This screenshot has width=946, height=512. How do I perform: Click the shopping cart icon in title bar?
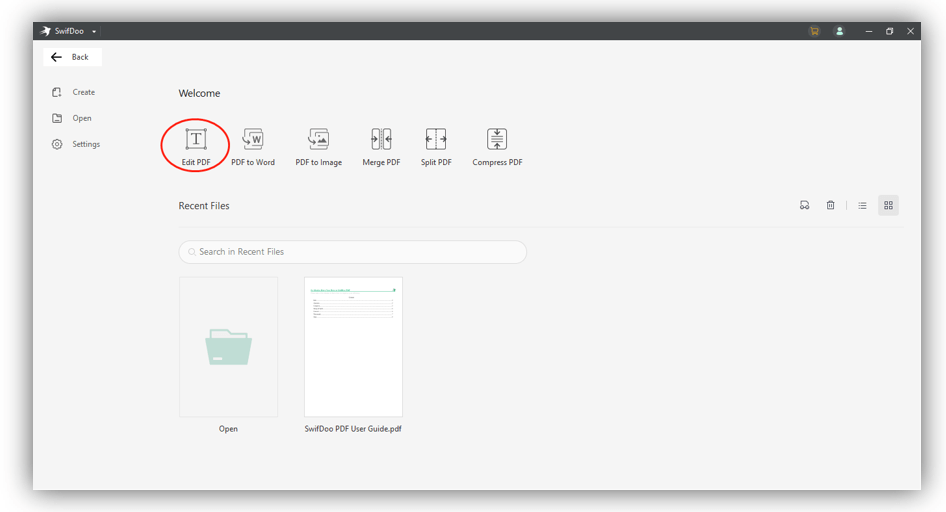[814, 31]
